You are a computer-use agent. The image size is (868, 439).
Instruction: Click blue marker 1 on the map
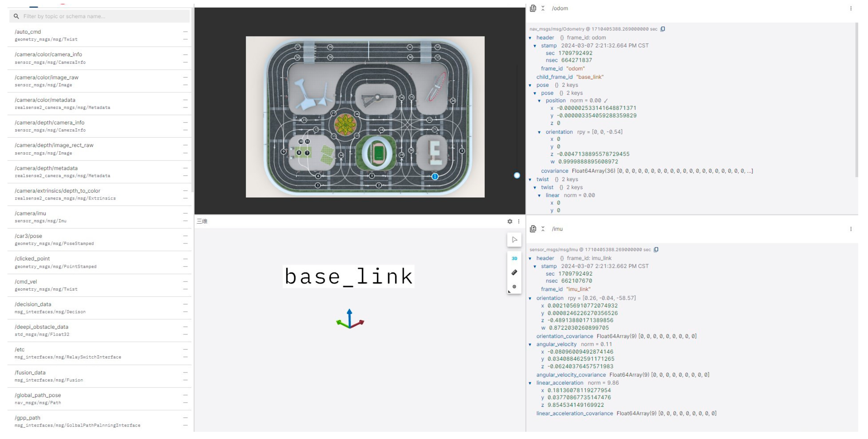click(x=435, y=177)
